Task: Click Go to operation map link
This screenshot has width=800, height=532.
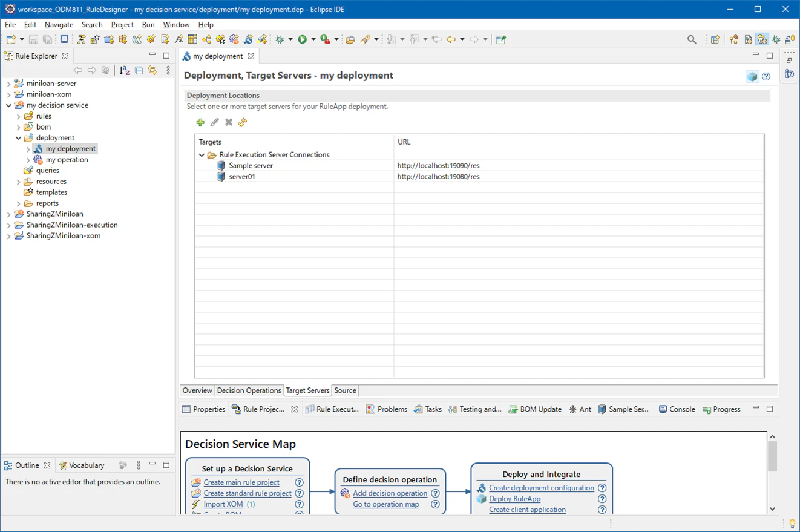Action: pos(386,504)
